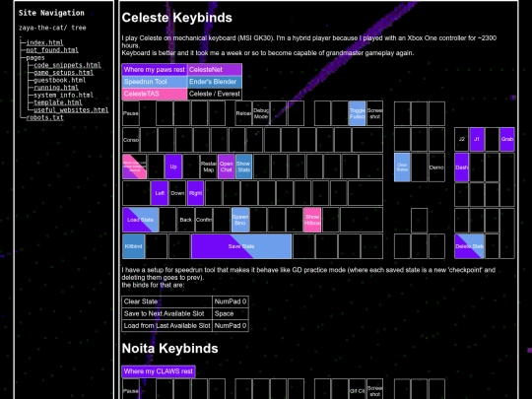Viewport: 532px width, 399px height.
Task: Visit useful_websites.html link
Action: click(71, 110)
